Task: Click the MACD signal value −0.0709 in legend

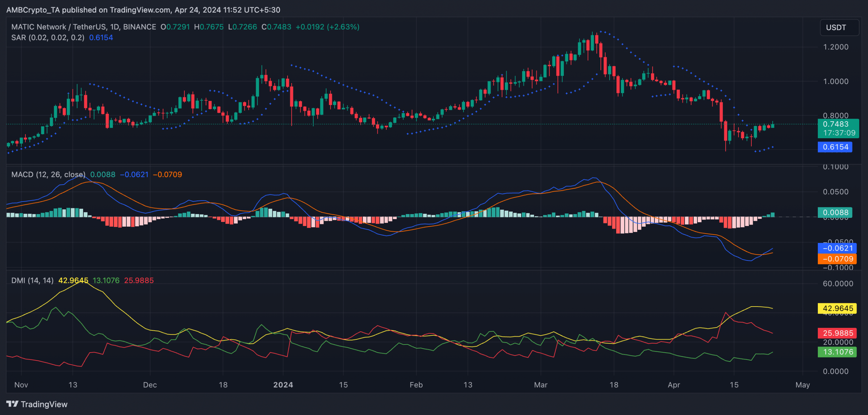Action: point(167,174)
